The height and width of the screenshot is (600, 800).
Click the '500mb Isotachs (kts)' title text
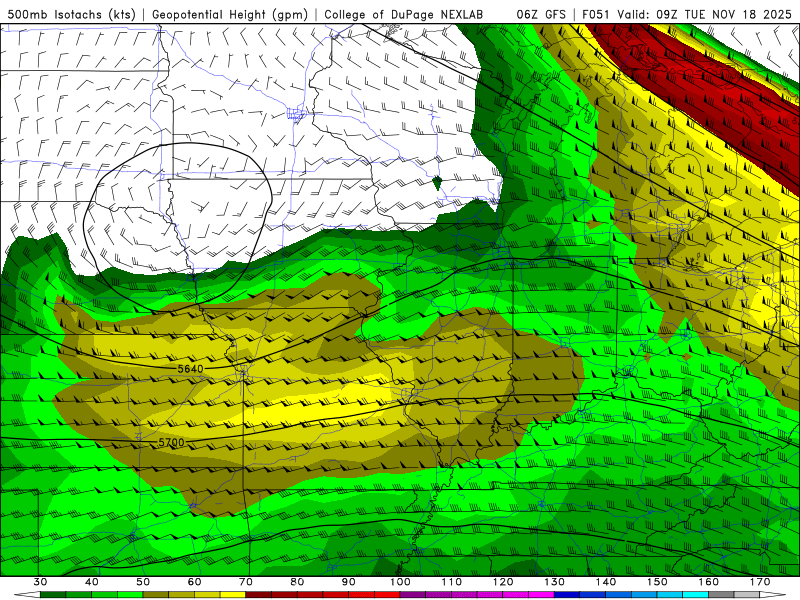click(x=71, y=15)
